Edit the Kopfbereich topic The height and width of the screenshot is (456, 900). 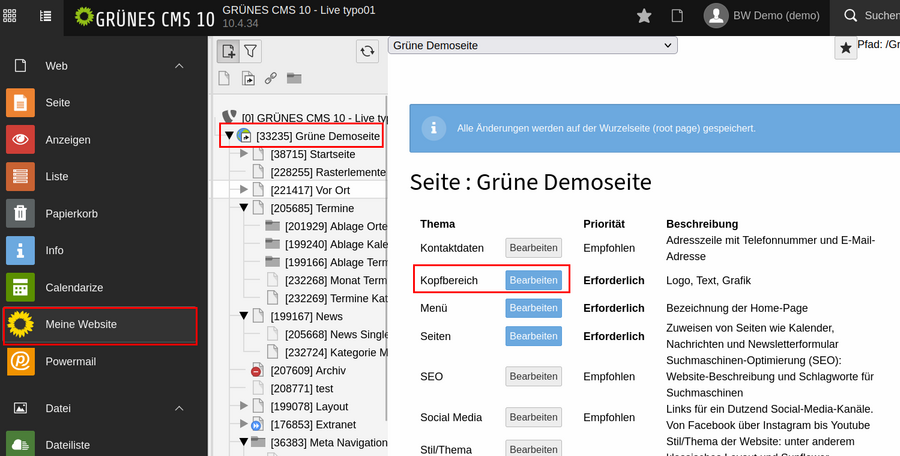[533, 280]
